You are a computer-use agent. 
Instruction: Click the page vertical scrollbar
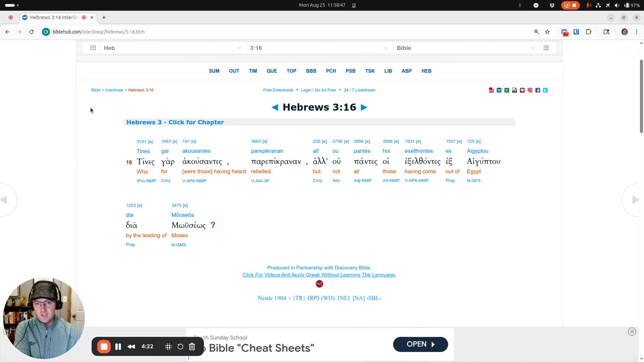[x=641, y=96]
